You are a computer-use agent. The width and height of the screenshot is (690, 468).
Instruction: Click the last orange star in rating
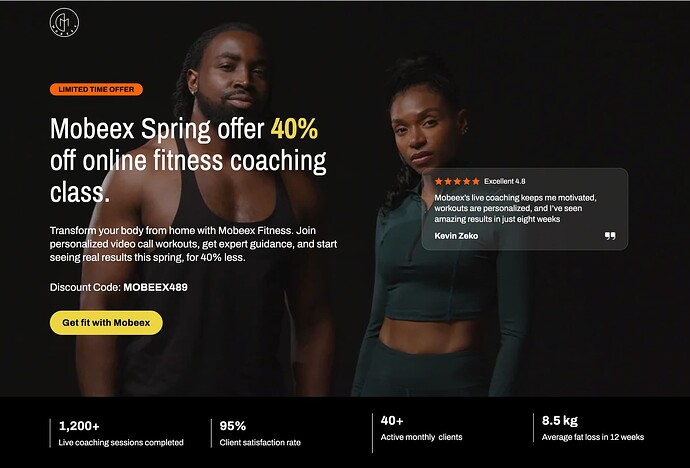click(x=476, y=181)
